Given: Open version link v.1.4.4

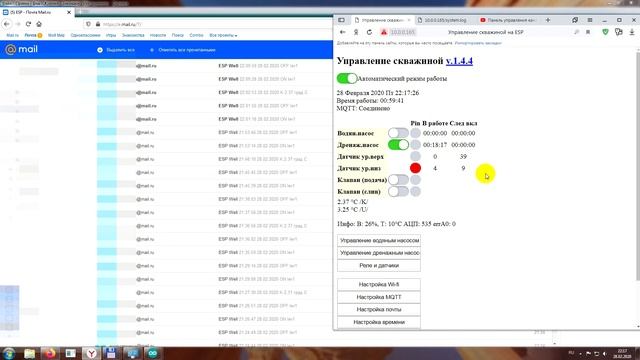Looking at the screenshot, I should [459, 61].
